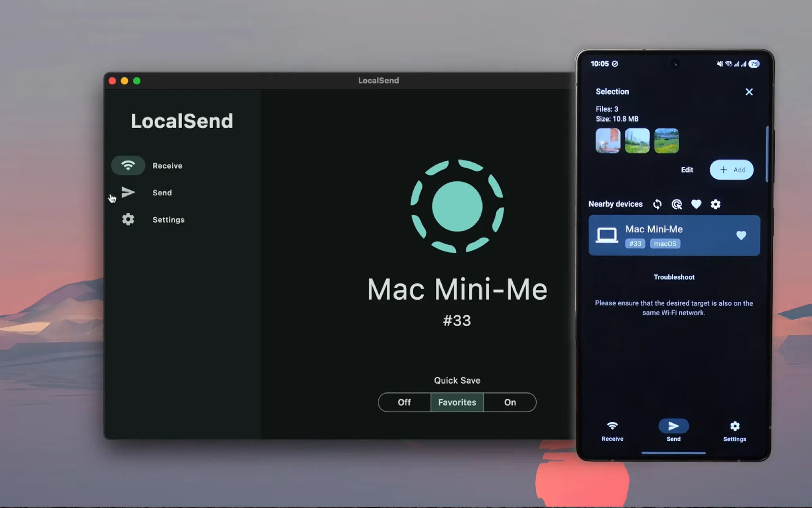Tap the phone battery indicator showing 75
The width and height of the screenshot is (812, 508).
(754, 64)
